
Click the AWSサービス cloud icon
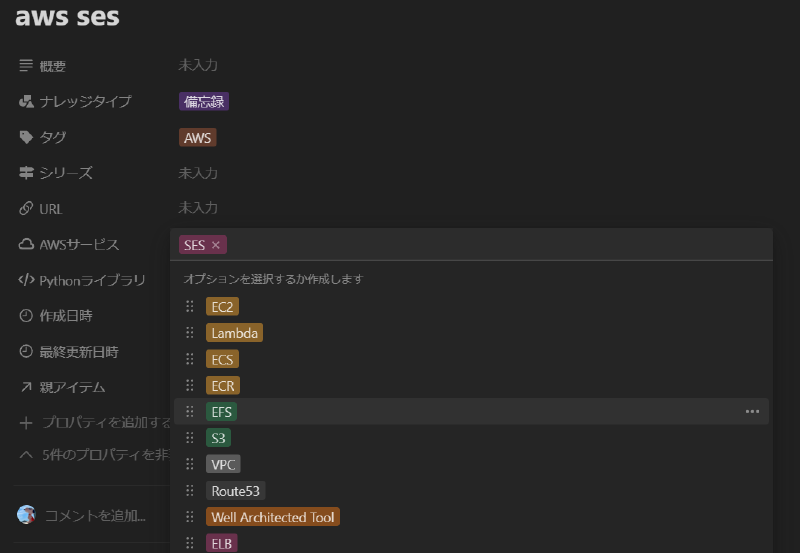pyautogui.click(x=26, y=244)
